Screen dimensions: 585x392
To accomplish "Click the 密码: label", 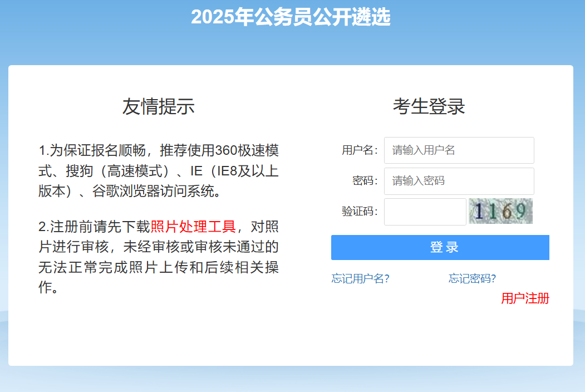I will pyautogui.click(x=365, y=181).
